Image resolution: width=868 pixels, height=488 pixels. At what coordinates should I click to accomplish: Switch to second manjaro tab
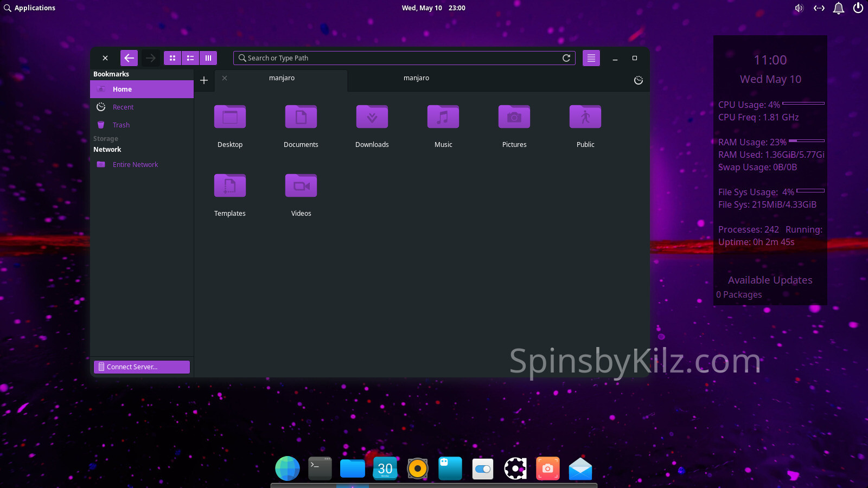click(416, 78)
